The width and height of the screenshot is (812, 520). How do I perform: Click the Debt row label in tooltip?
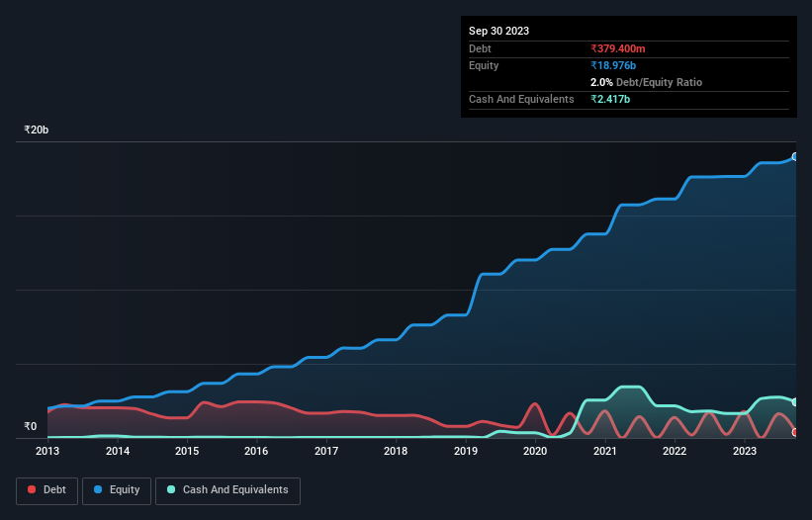click(x=480, y=48)
